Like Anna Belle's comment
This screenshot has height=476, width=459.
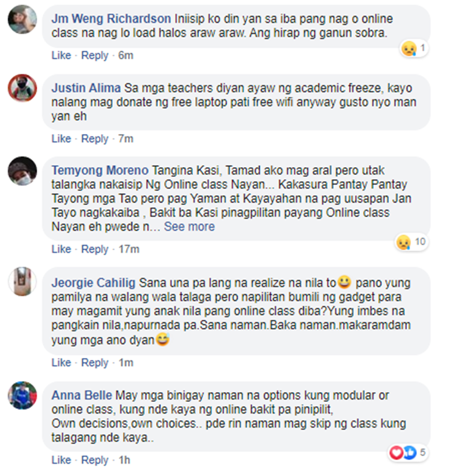61,460
